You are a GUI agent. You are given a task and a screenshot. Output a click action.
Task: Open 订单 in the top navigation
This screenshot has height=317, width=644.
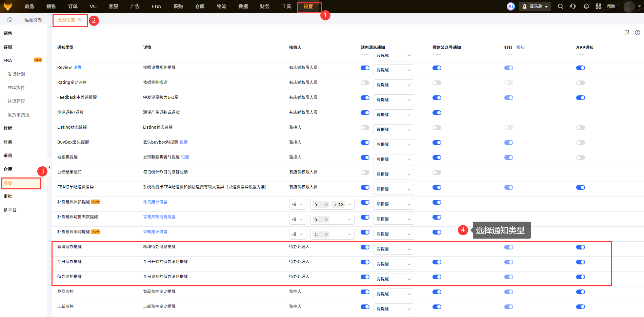[x=73, y=6]
